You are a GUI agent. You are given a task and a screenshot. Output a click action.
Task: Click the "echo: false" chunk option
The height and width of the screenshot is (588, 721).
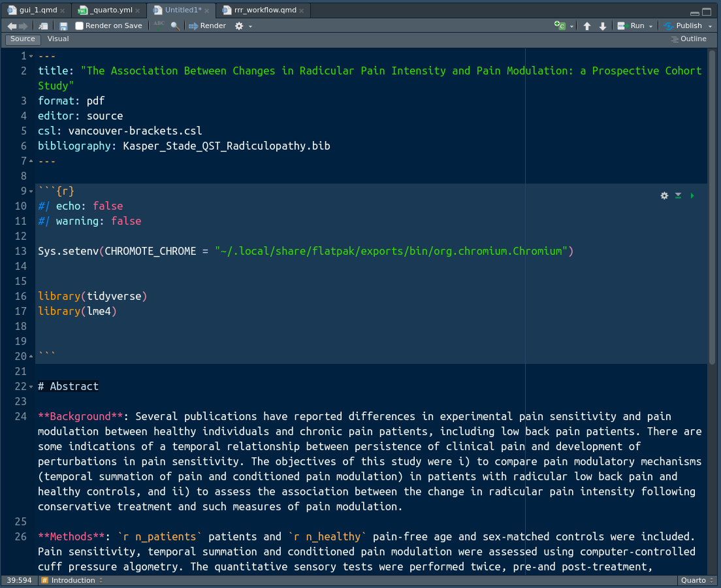[x=80, y=206]
